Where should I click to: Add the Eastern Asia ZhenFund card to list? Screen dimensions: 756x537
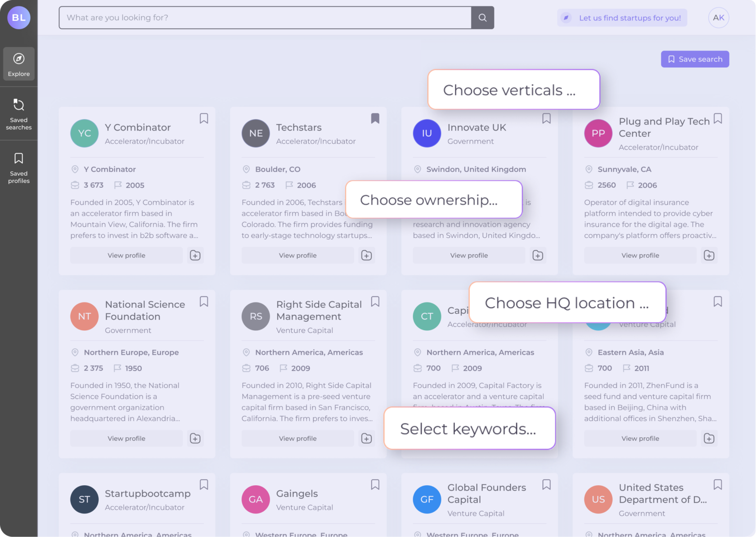coord(709,438)
